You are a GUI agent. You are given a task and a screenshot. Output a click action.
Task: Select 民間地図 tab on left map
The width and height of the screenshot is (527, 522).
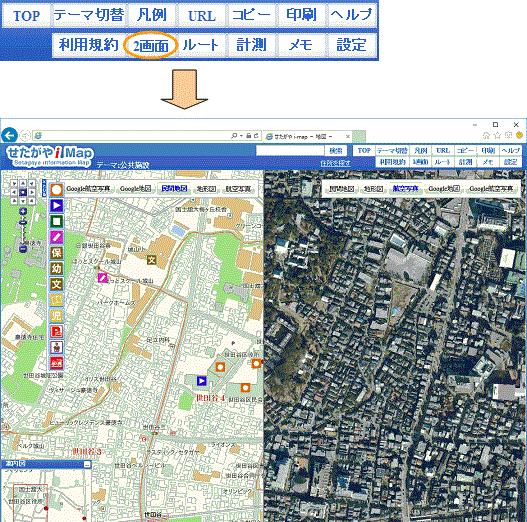pos(174,189)
